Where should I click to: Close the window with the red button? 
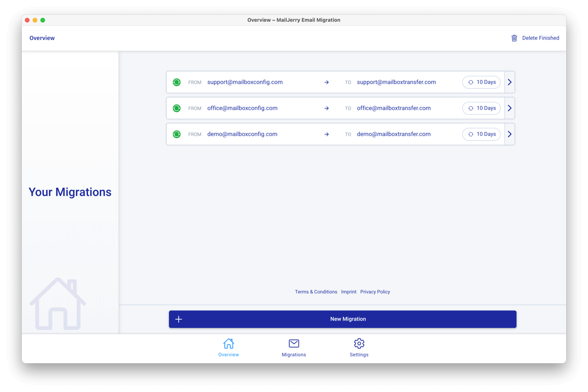point(27,20)
